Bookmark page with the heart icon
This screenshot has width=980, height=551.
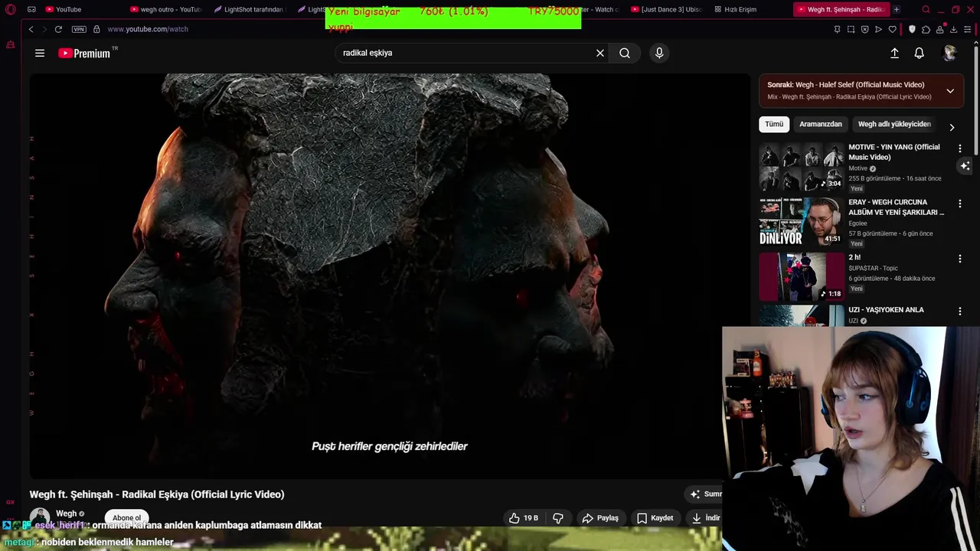[892, 29]
